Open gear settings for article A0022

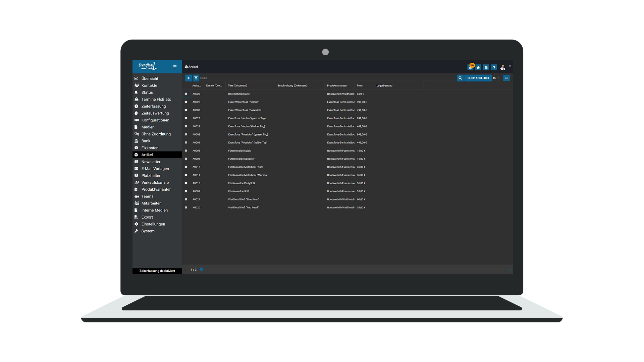pos(186,94)
